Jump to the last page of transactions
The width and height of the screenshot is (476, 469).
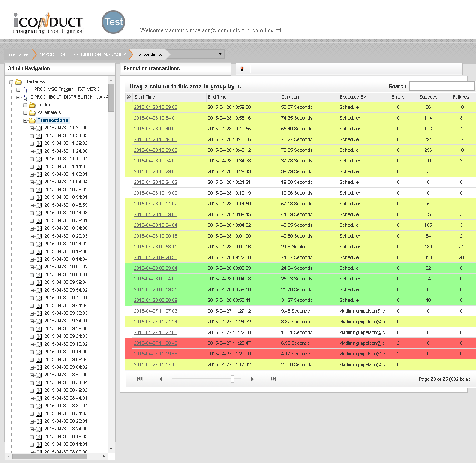pos(273,379)
